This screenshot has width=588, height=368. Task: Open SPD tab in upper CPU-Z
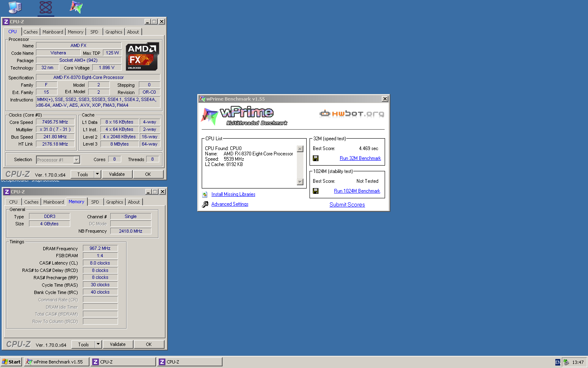[94, 32]
